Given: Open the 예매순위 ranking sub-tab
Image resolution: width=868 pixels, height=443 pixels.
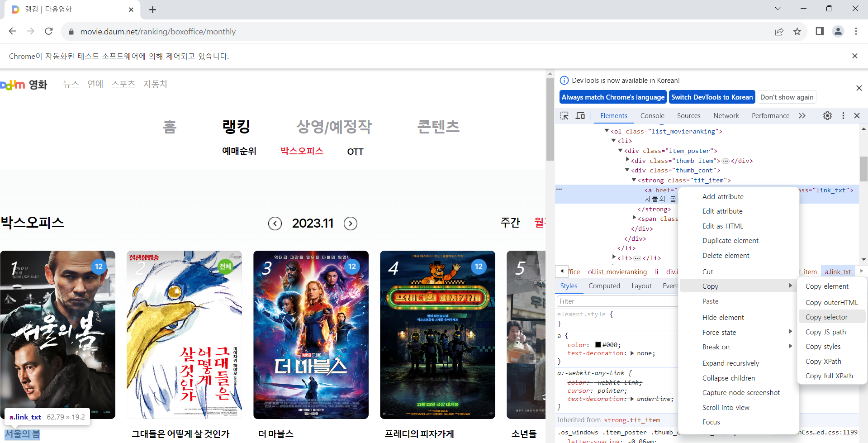Looking at the screenshot, I should pyautogui.click(x=239, y=151).
